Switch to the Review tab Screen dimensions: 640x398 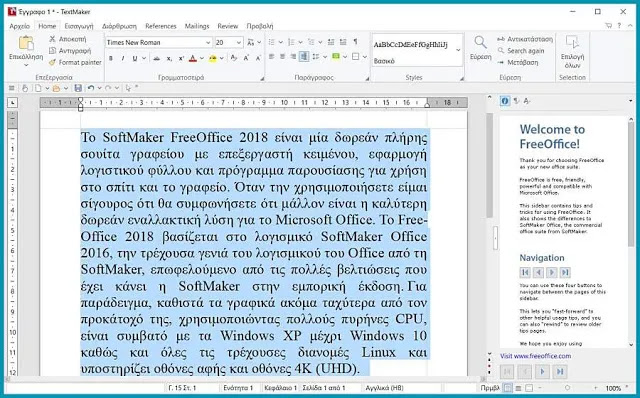click(228, 26)
